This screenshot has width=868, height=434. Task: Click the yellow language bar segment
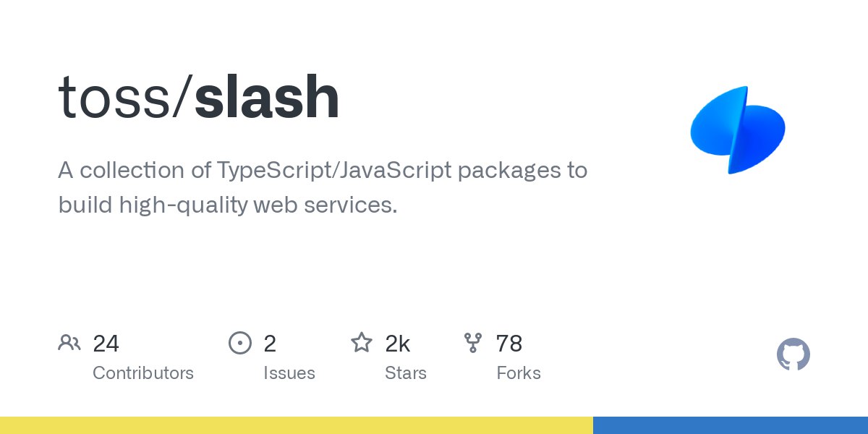click(297, 425)
